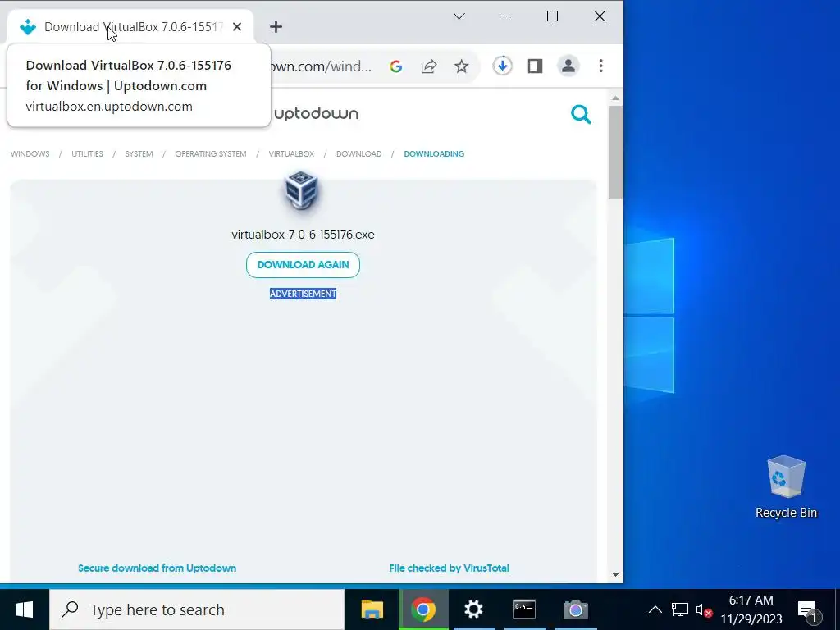The height and width of the screenshot is (630, 840).
Task: Bookmark this tab with the star icon
Action: (x=461, y=66)
